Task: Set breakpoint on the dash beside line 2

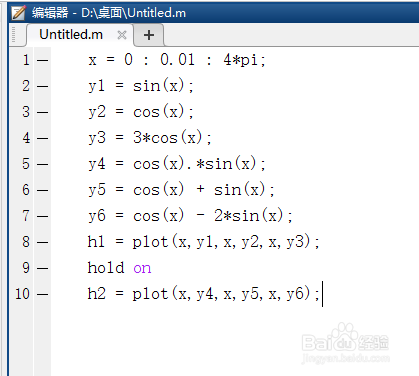Action: point(42,87)
